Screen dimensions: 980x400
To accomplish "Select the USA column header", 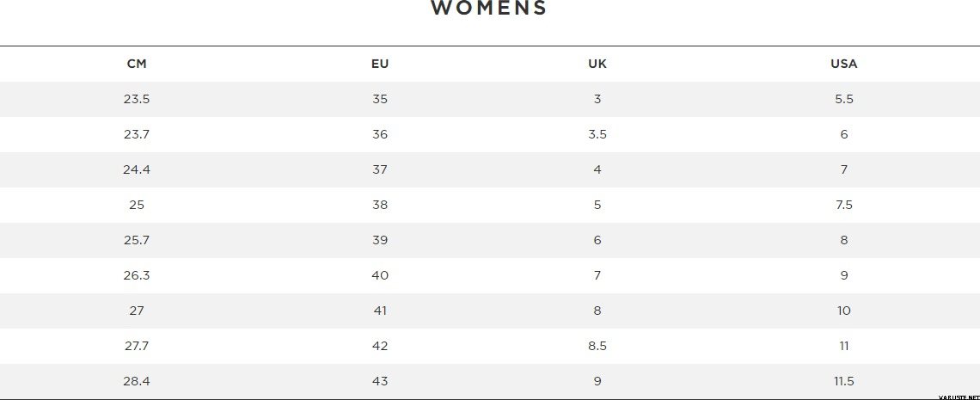I will pos(844,64).
